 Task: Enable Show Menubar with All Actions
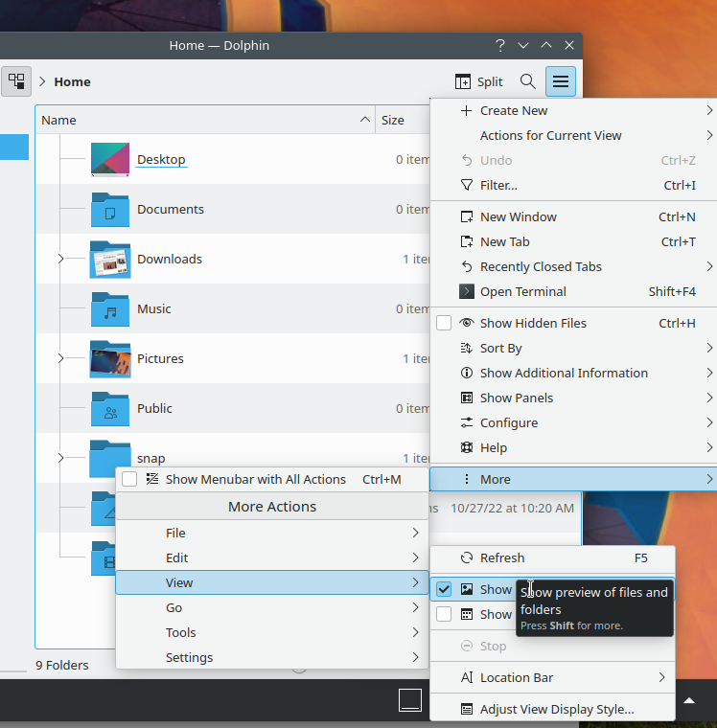click(x=129, y=479)
